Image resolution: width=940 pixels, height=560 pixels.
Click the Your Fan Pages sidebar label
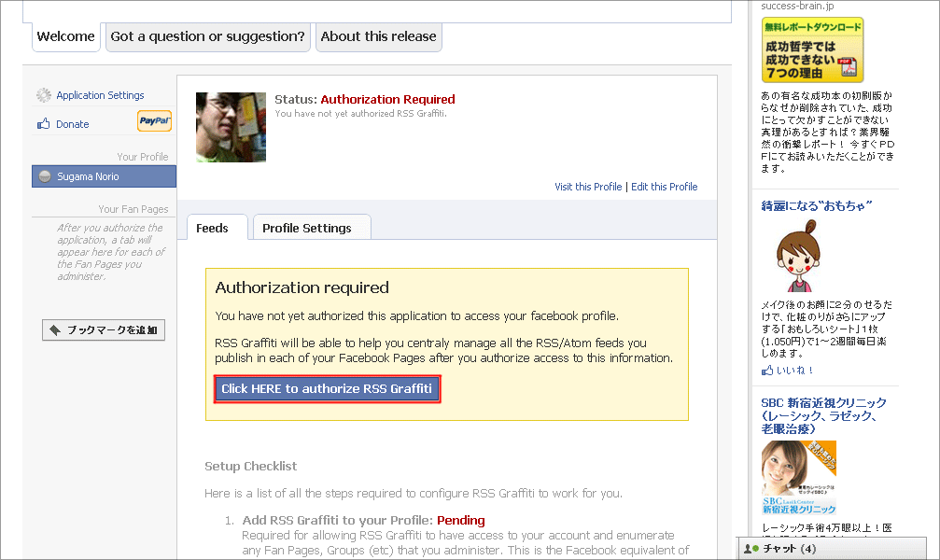tap(133, 209)
